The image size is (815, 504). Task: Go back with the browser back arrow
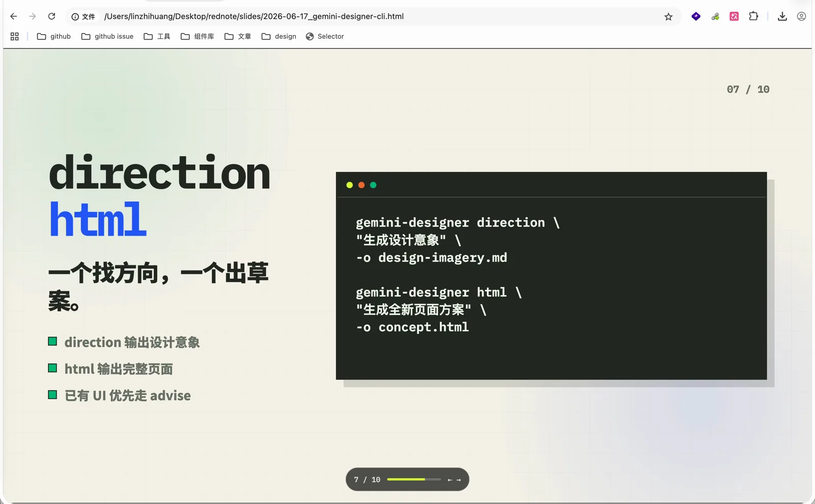14,16
